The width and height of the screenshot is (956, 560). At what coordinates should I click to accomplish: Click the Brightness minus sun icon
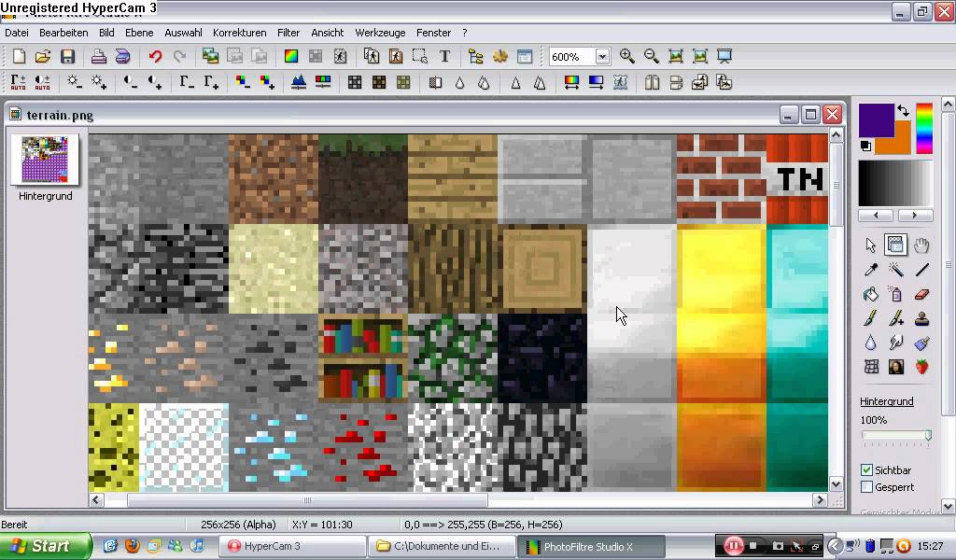click(74, 82)
